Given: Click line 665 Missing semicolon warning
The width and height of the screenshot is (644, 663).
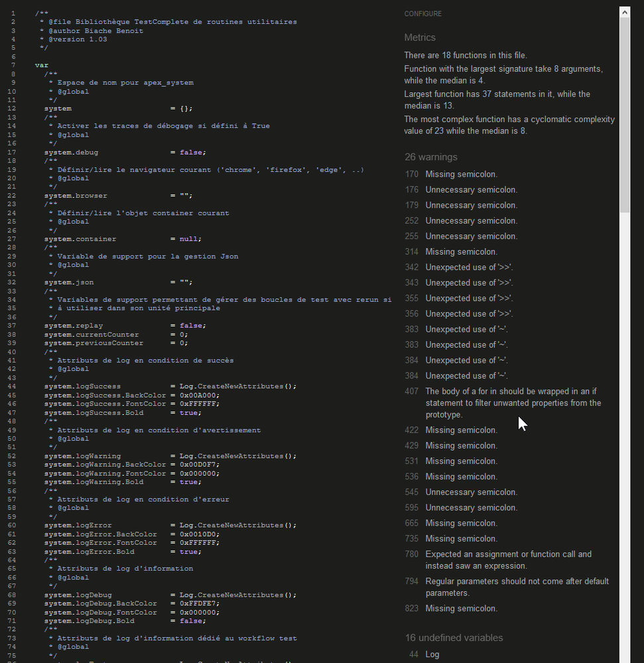Looking at the screenshot, I should click(461, 524).
